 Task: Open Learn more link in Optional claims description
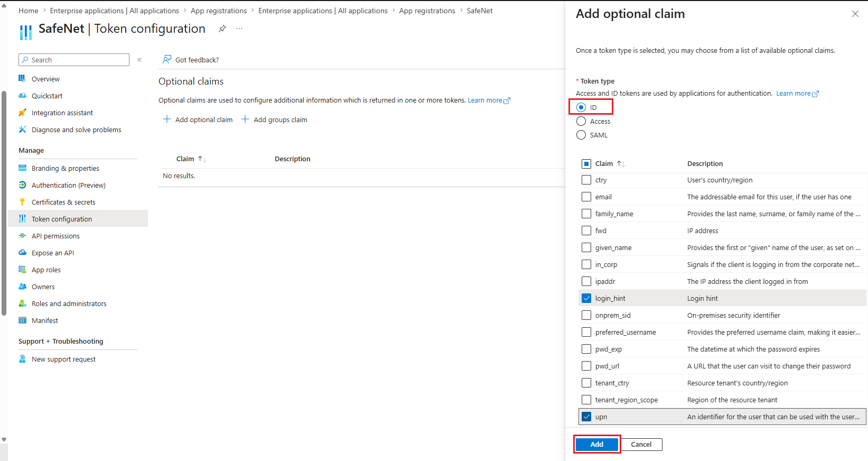pos(489,100)
